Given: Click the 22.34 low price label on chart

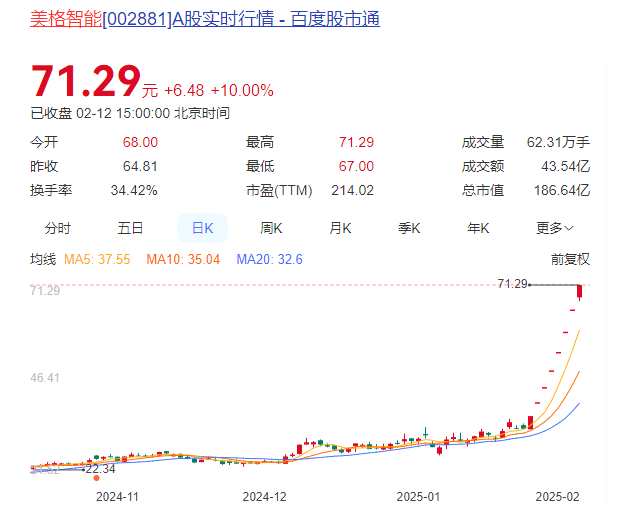Looking at the screenshot, I should [101, 469].
